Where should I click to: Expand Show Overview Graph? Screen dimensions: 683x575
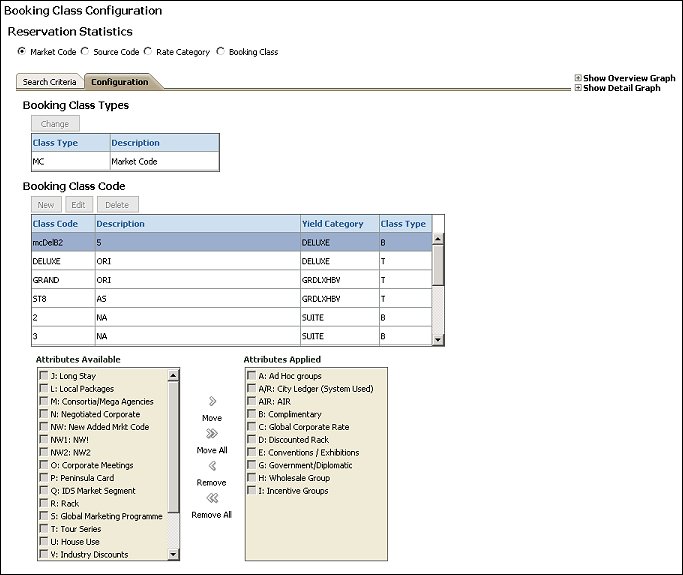[579, 78]
